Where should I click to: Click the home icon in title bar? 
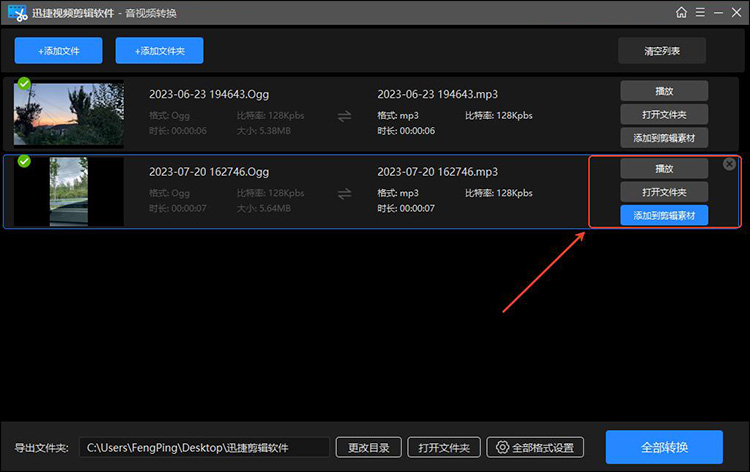(x=681, y=12)
